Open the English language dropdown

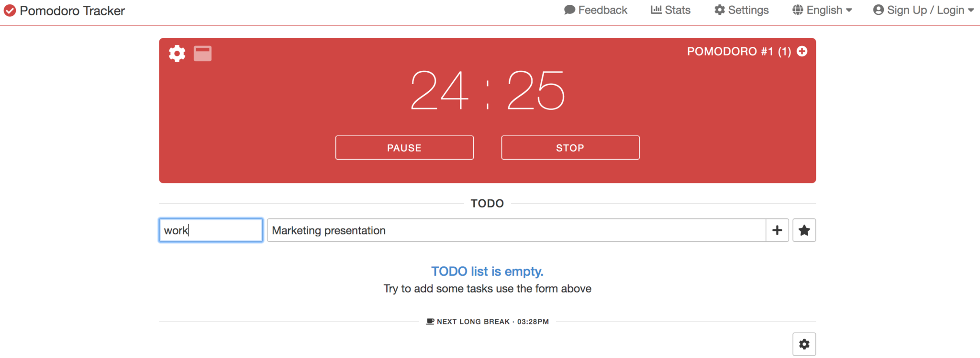coord(824,10)
